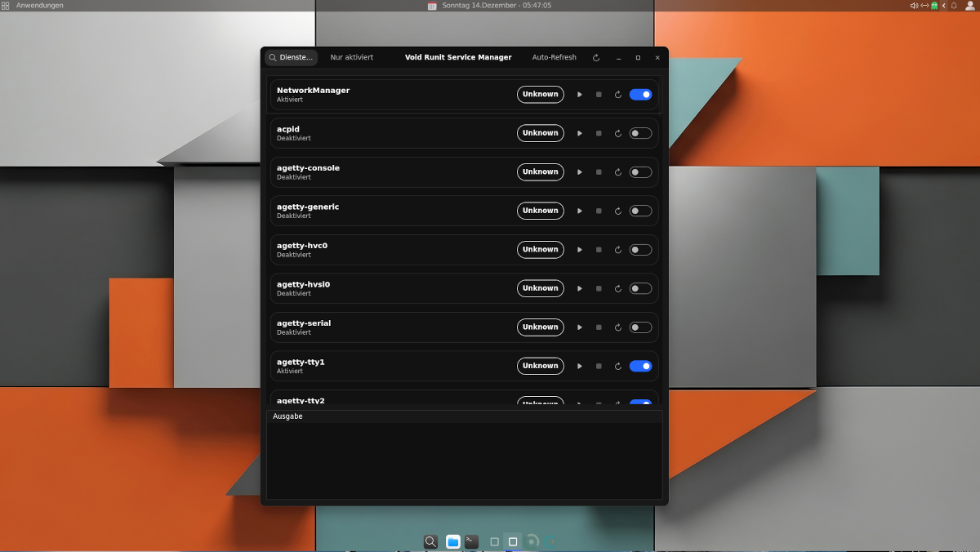Toggle the Nur aktiviert filter

[352, 58]
